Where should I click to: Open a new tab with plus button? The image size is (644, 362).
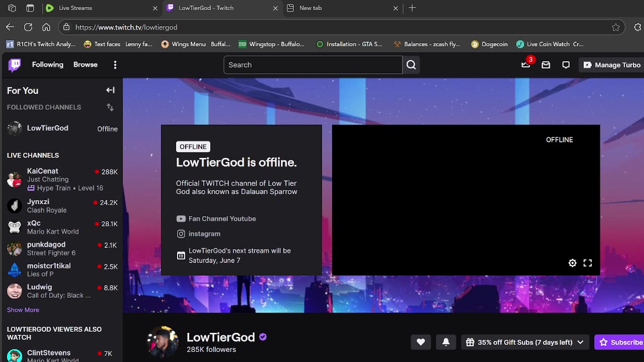tap(412, 8)
